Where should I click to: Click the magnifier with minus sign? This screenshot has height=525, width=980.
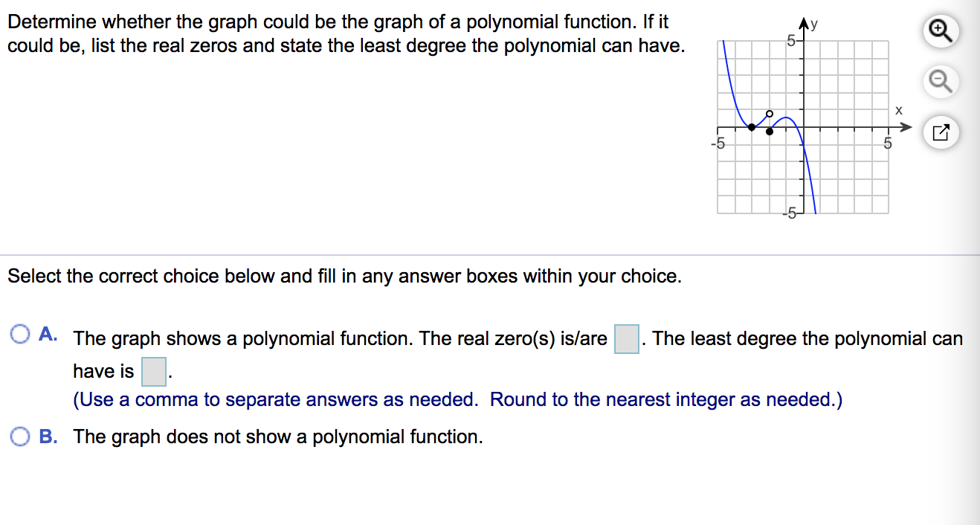[x=940, y=82]
